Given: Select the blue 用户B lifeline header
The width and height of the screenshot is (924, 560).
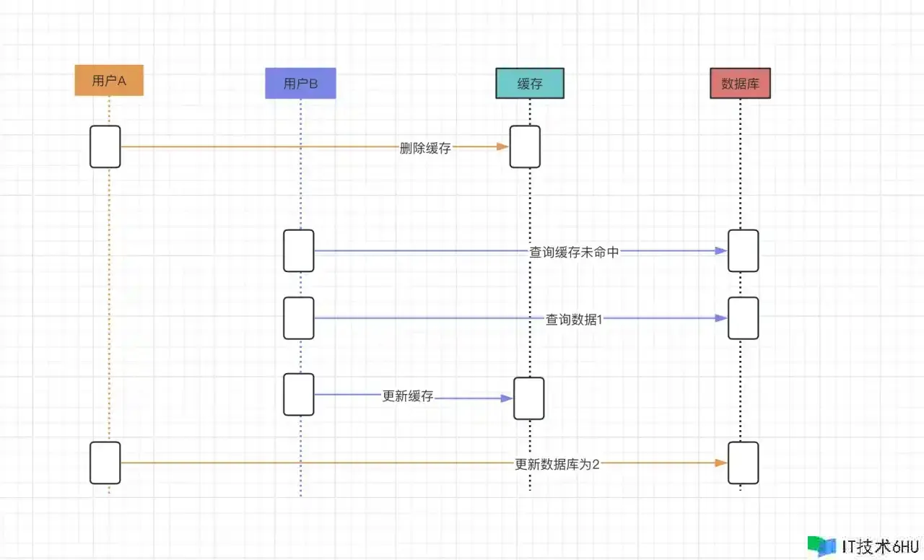Looking at the screenshot, I should pos(300,83).
